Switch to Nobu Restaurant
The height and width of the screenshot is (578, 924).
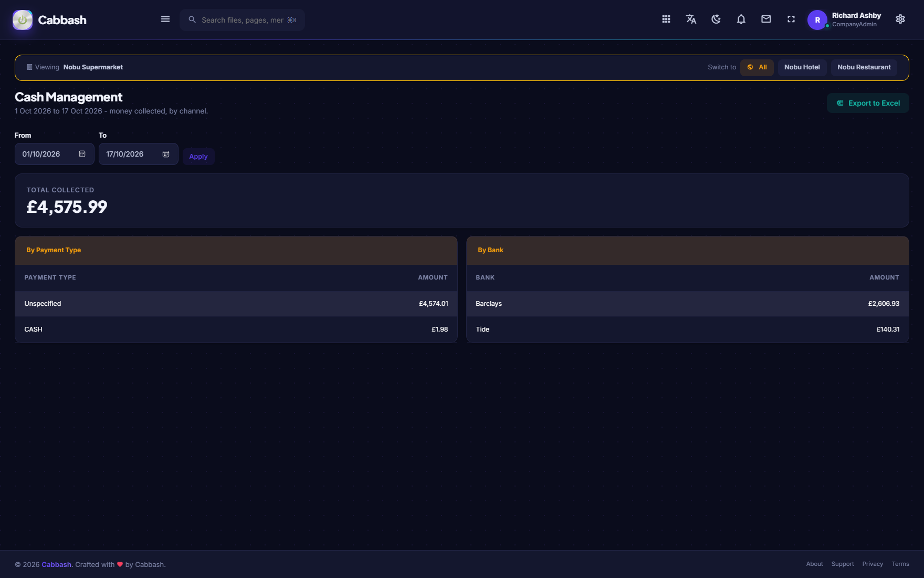[x=864, y=67]
